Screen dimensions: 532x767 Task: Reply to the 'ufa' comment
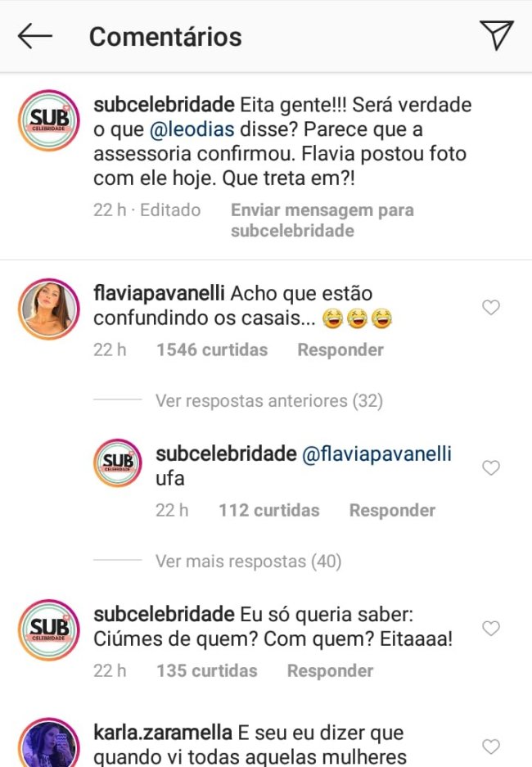pyautogui.click(x=392, y=510)
